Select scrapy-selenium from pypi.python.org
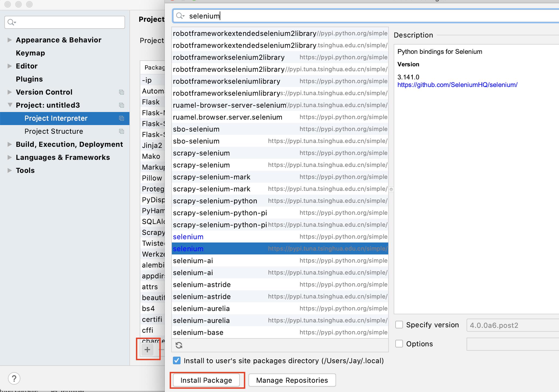This screenshot has width=559, height=392. coord(280,153)
